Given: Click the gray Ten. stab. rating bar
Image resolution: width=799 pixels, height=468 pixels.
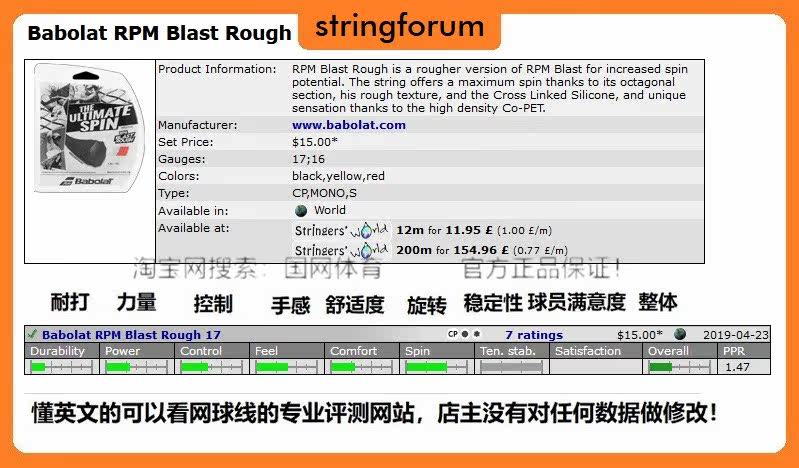Looking at the screenshot, I should coord(512,367).
